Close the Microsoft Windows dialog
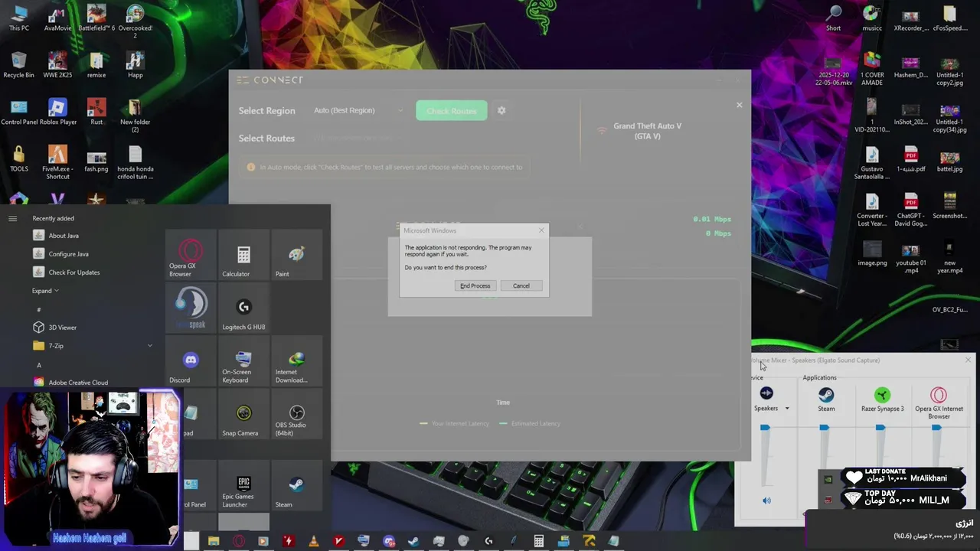This screenshot has height=551, width=980. [541, 230]
